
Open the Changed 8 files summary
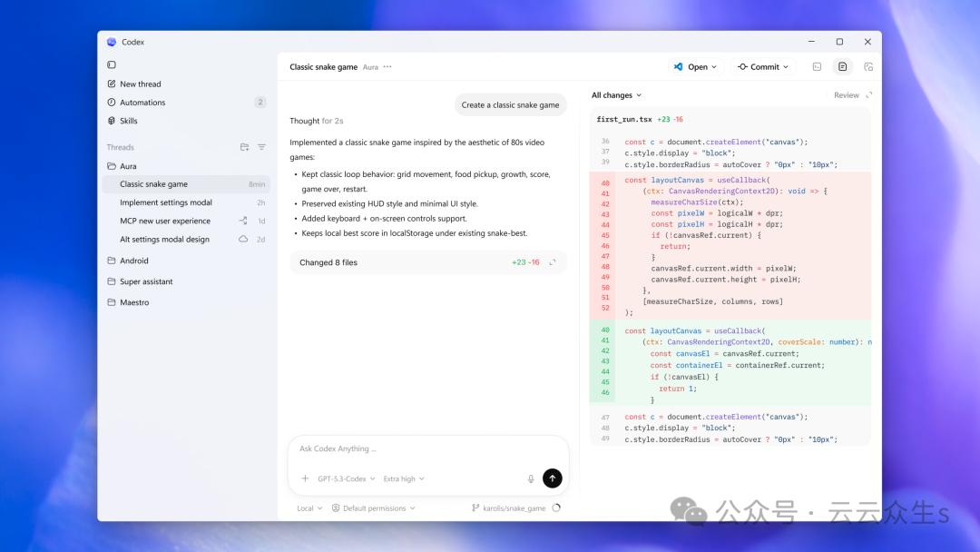click(428, 262)
